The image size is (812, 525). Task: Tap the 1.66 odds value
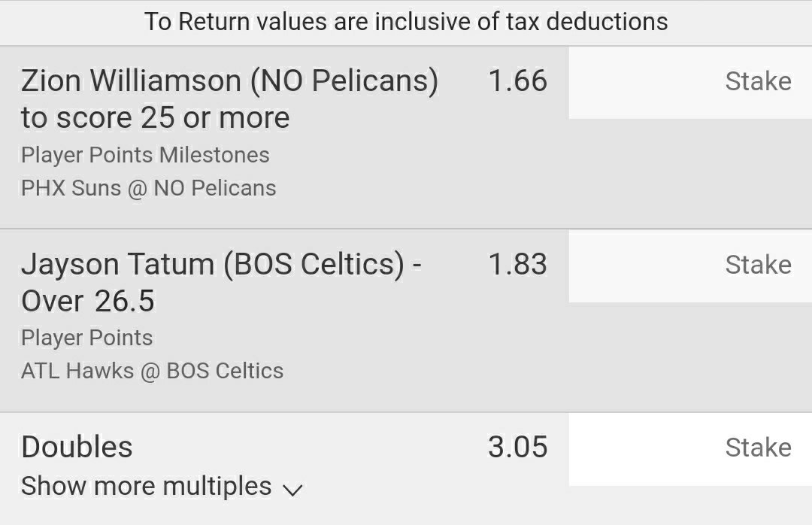point(517,81)
